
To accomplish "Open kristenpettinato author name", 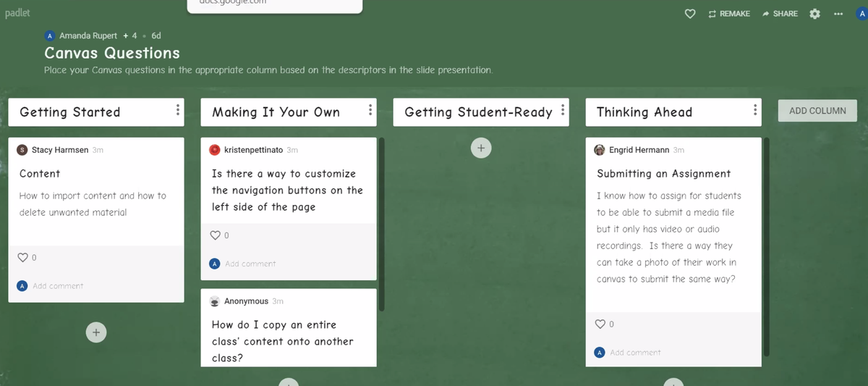I will tap(254, 150).
